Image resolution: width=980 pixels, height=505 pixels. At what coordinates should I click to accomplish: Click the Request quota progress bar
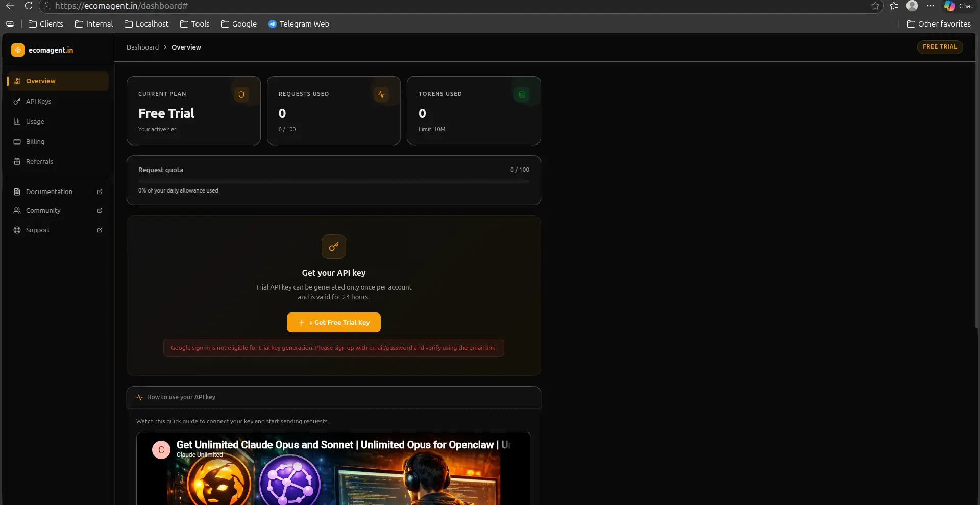click(333, 181)
